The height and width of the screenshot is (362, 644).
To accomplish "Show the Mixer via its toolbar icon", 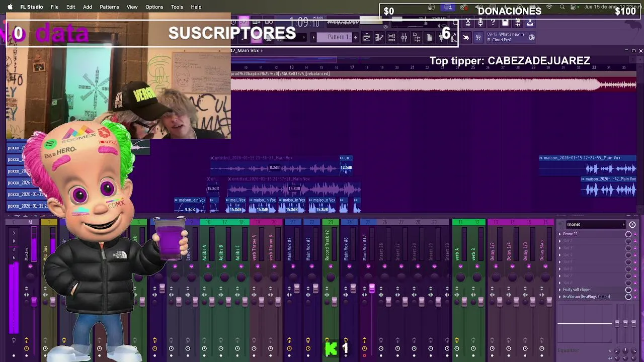I will click(404, 38).
